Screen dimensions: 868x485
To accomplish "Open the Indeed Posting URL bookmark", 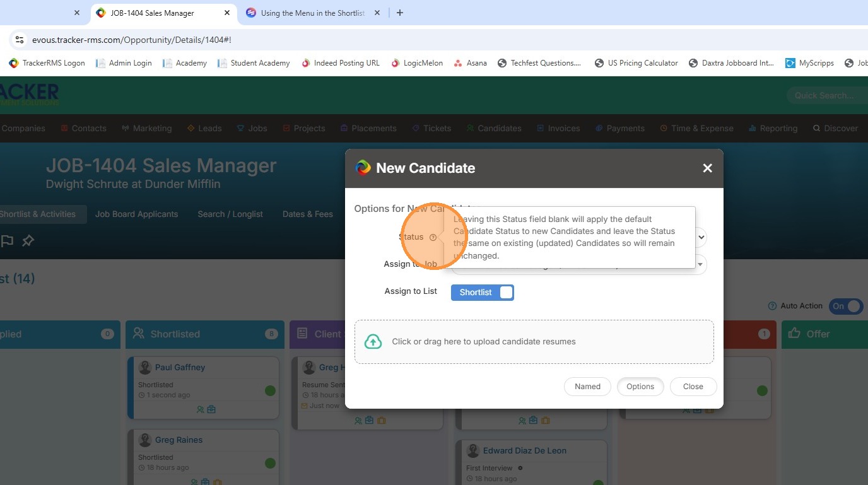I will [341, 63].
